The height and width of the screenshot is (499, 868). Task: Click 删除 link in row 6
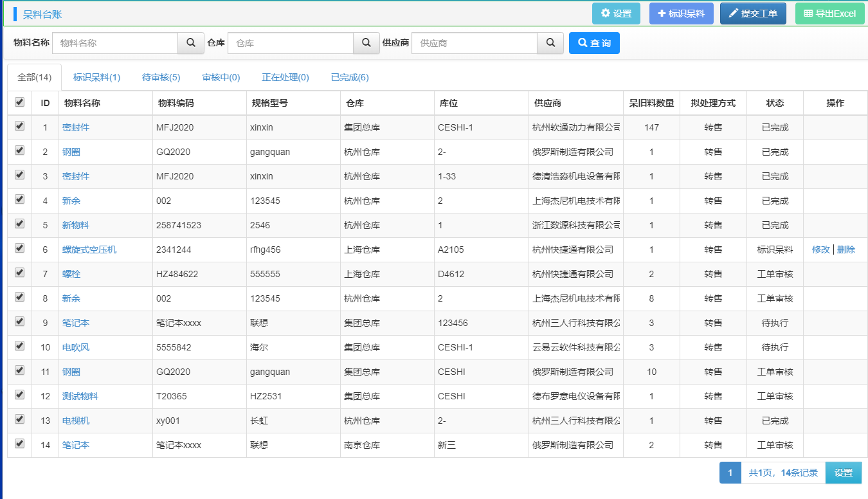(x=846, y=250)
